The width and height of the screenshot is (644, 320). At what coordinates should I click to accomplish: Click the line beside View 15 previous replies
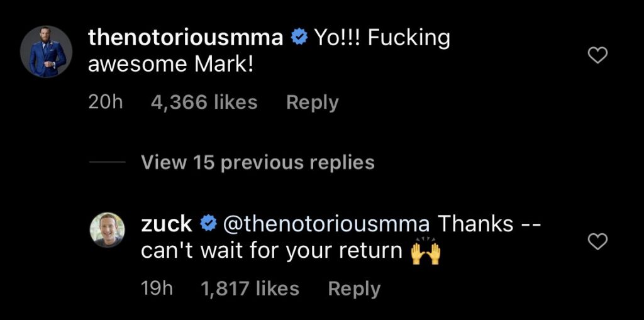coord(108,163)
